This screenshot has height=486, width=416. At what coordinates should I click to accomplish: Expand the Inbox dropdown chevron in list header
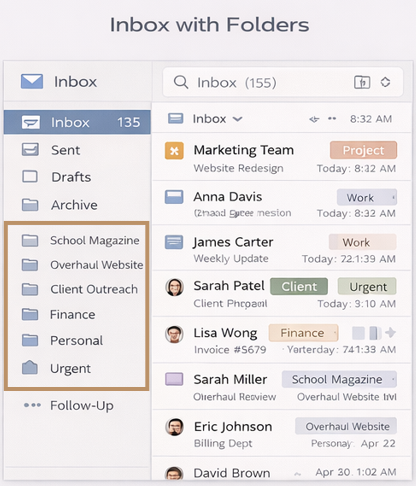point(237,119)
